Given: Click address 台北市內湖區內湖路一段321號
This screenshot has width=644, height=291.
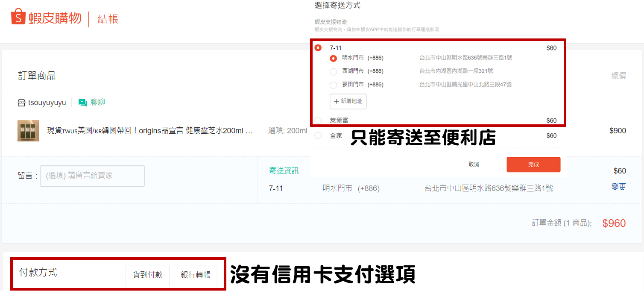Looking at the screenshot, I should point(456,71).
